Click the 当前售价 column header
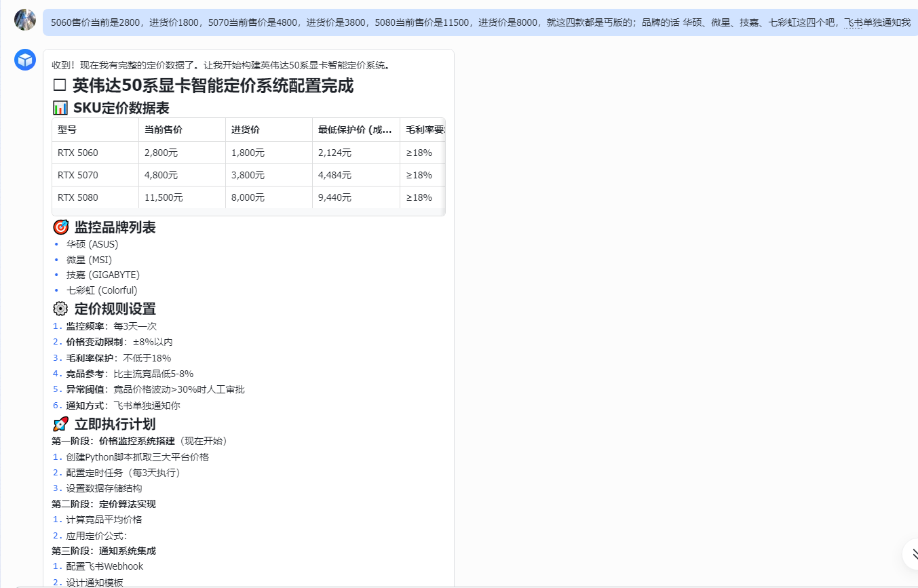 tap(182, 130)
